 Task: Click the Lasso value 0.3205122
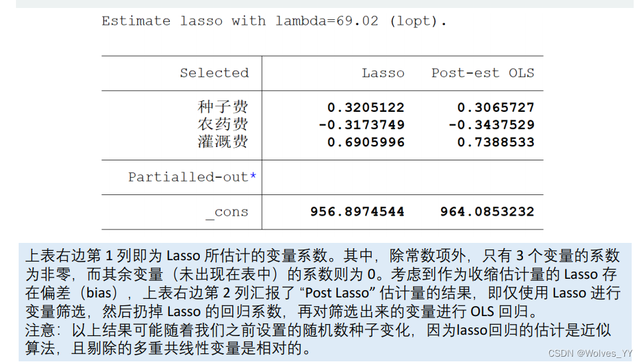(x=366, y=107)
